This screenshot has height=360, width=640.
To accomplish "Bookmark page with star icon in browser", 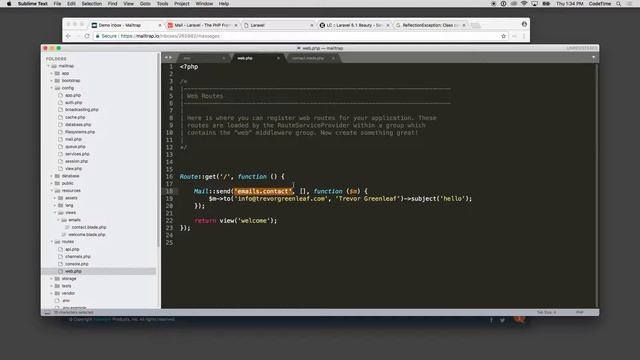I will [x=503, y=36].
